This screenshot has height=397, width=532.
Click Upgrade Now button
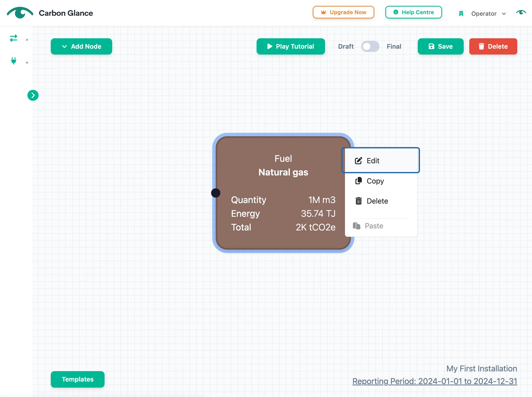[x=343, y=12]
